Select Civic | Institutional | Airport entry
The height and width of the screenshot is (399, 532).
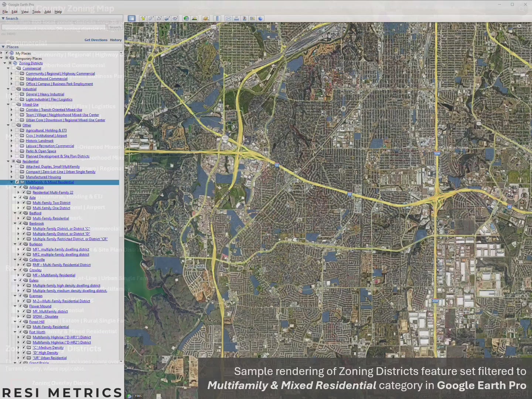(46, 136)
